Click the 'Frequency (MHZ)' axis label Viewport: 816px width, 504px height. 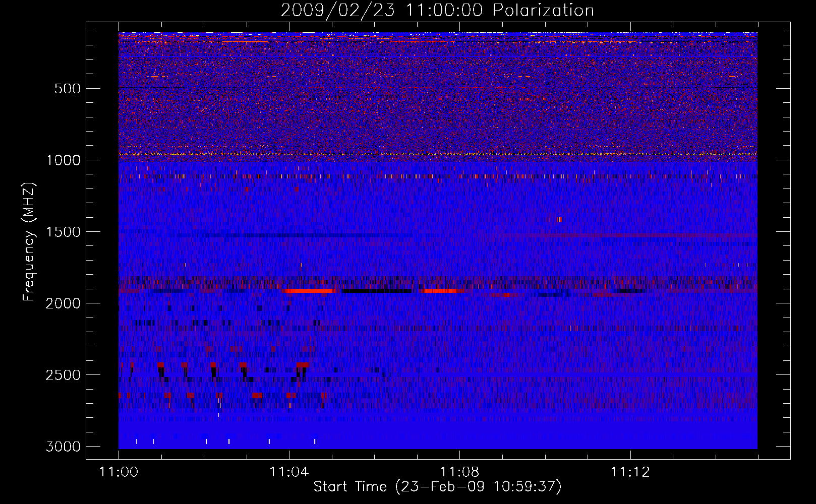tap(29, 242)
